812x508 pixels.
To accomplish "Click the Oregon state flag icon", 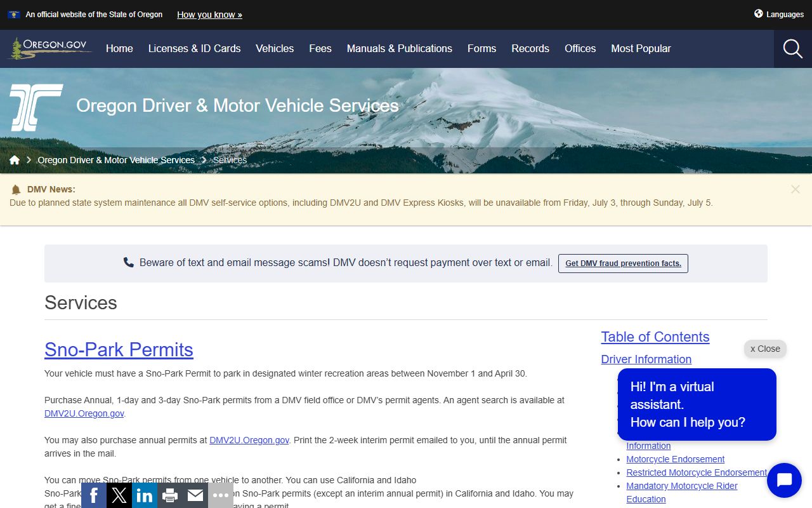I will pos(13,15).
